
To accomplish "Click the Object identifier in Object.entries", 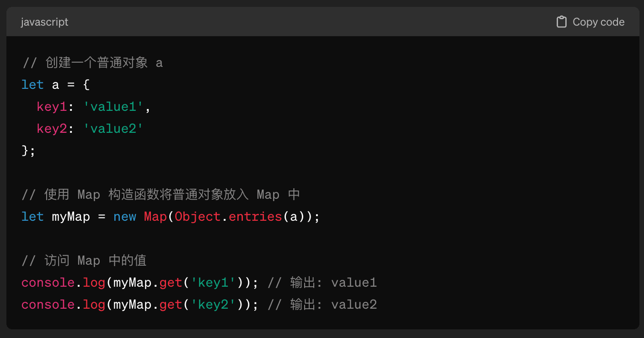I will pyautogui.click(x=198, y=217).
